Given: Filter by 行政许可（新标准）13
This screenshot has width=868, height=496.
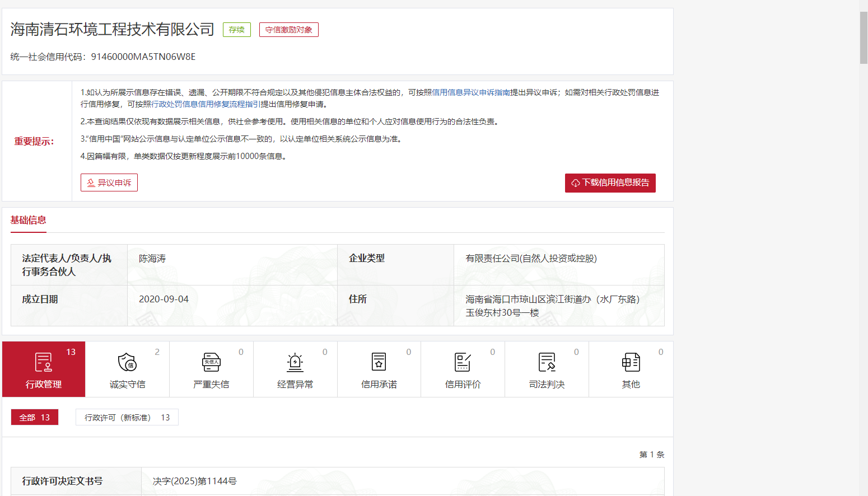Looking at the screenshot, I should point(127,418).
